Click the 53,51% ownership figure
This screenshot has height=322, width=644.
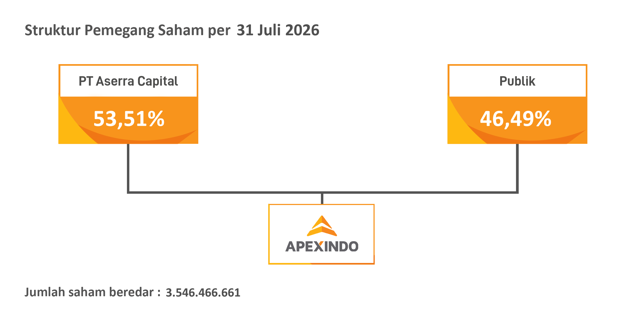click(129, 119)
